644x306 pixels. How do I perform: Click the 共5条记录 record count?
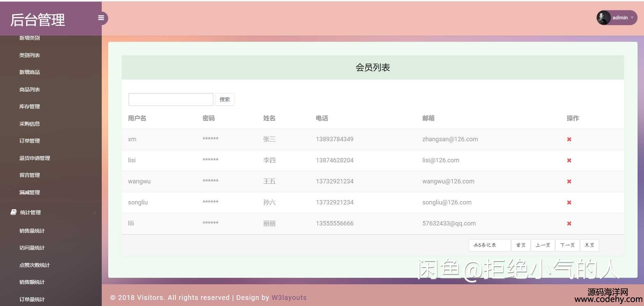click(x=489, y=245)
